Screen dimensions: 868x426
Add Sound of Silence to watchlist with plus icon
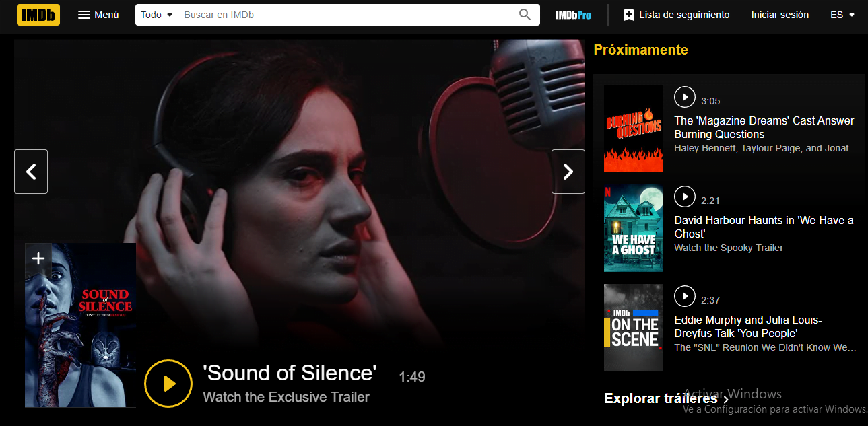pos(38,258)
